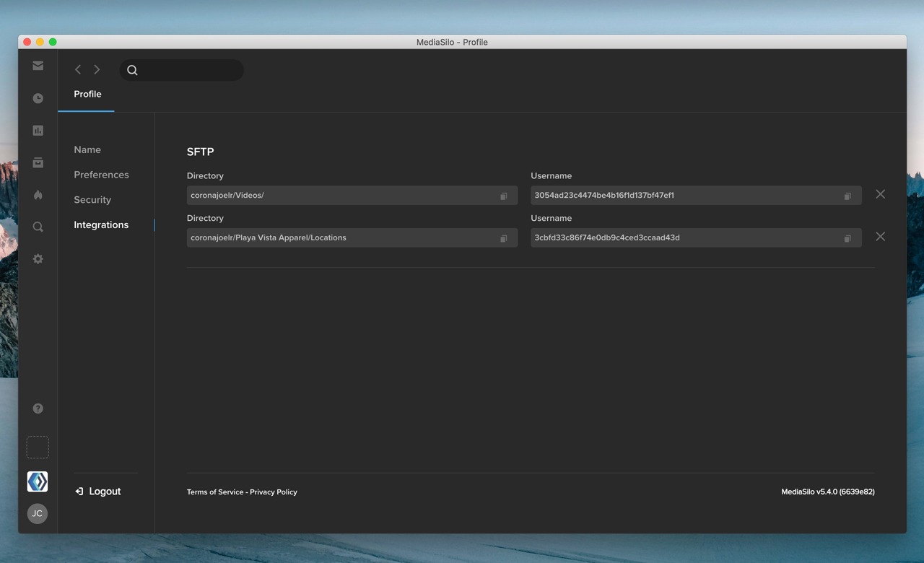Go back with the left chevron arrow

[78, 69]
